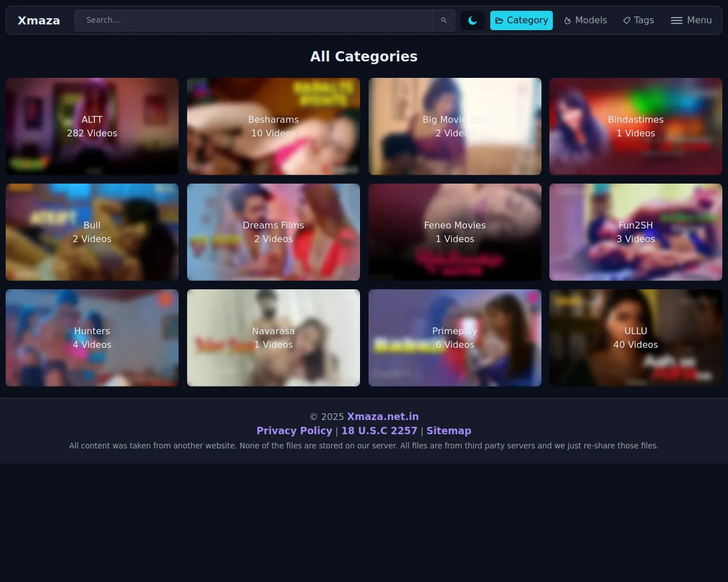Choose the Hunters category card

(x=92, y=338)
